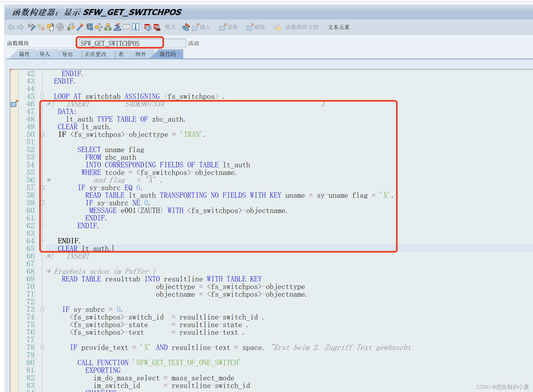The width and height of the screenshot is (533, 392).
Task: Click 'CALL FUNCTION SFW_GET_TEXT_OF_ONE_SWITCH' line
Action: (x=159, y=363)
